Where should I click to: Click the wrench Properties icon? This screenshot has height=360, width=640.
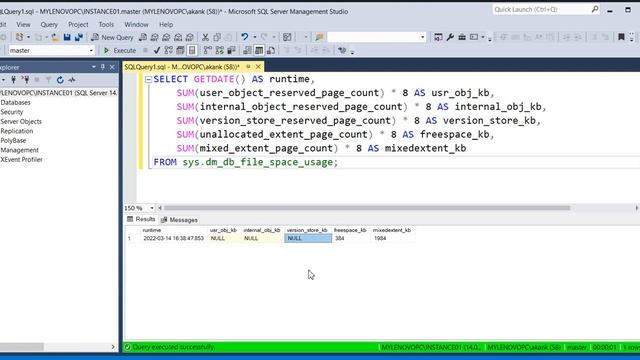point(450,37)
